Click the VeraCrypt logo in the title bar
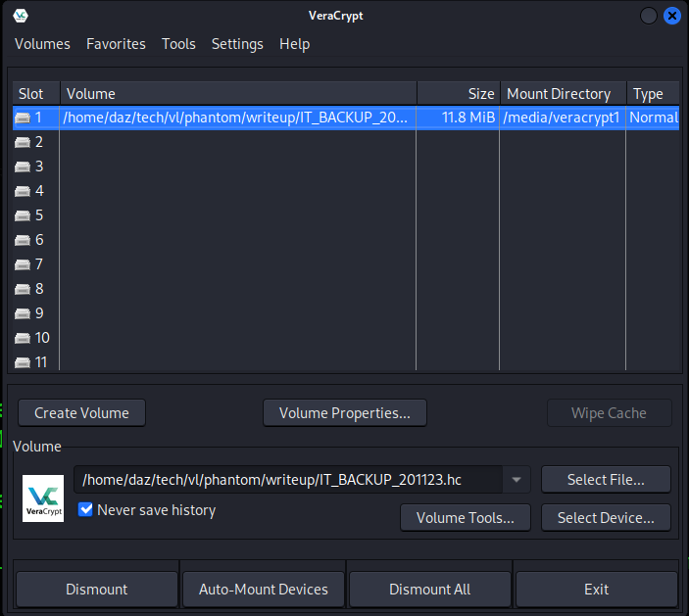 click(x=21, y=16)
